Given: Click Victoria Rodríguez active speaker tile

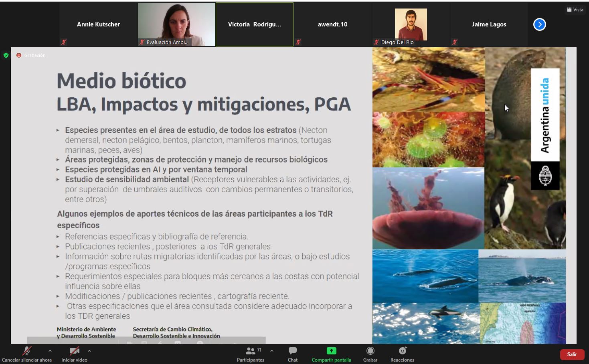Looking at the screenshot, I should coord(255,24).
